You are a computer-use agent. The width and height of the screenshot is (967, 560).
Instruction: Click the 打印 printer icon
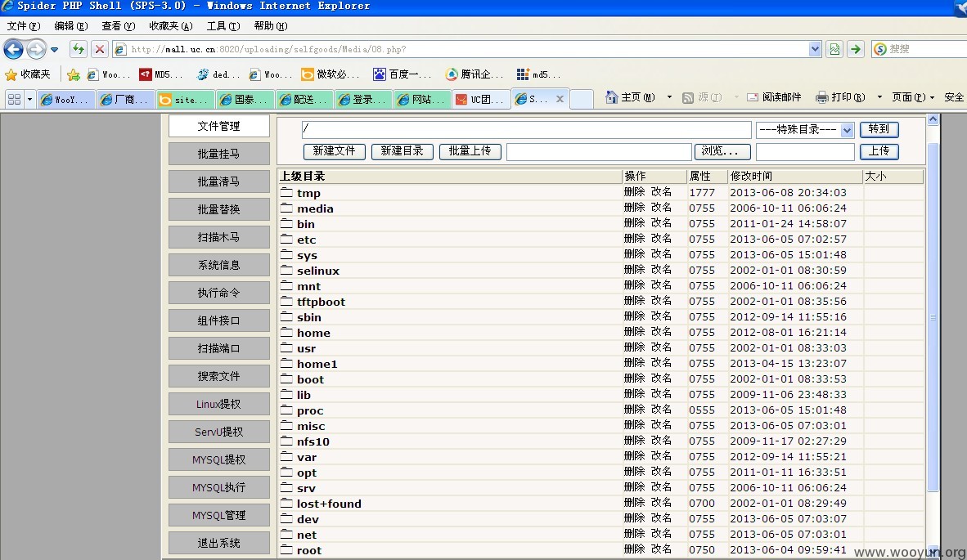click(x=821, y=97)
